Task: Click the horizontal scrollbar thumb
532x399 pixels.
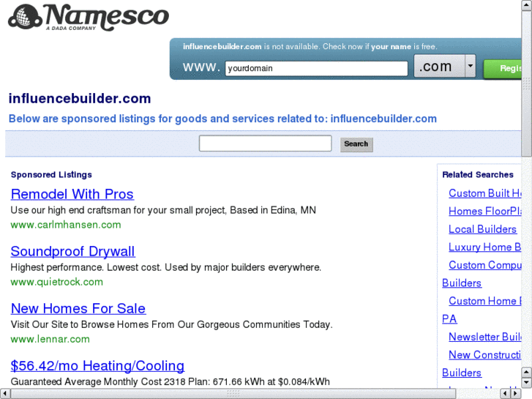Action: [233, 394]
